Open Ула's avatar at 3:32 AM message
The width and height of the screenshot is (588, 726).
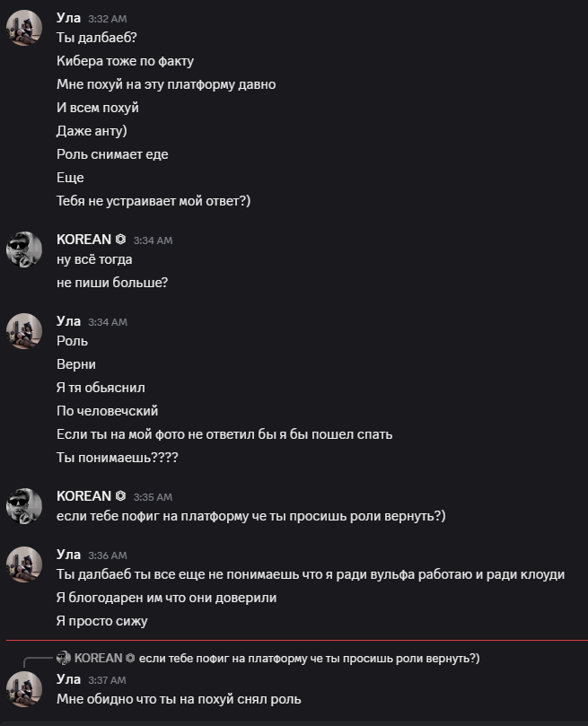click(x=24, y=28)
